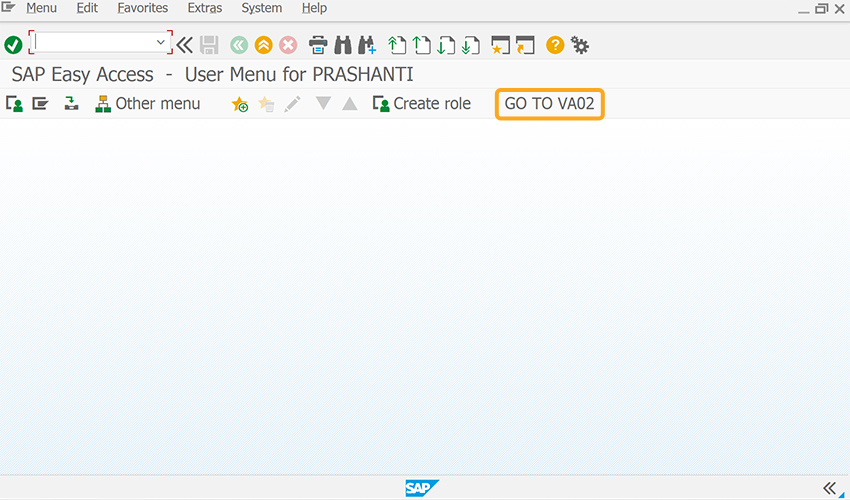This screenshot has height=500, width=850.
Task: Click the Generate Shortcut icon
Action: (x=525, y=45)
